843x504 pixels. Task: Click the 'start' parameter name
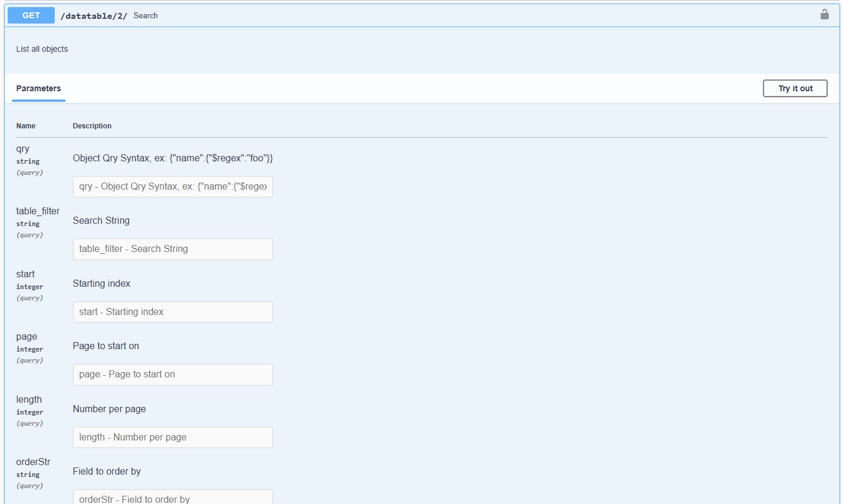[25, 274]
